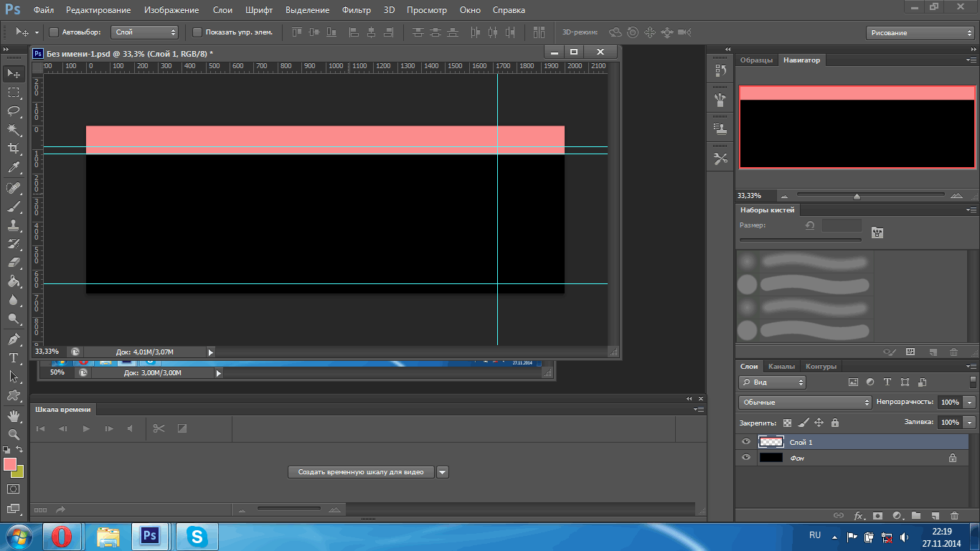
Task: Check the Показать упр. элем. option
Action: (197, 32)
